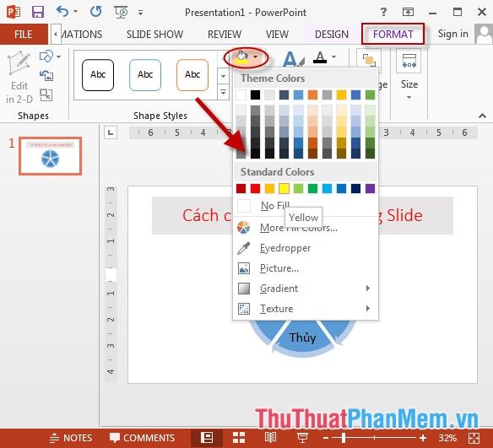493x448 pixels.
Task: Toggle the NOTES pane
Action: (x=71, y=438)
